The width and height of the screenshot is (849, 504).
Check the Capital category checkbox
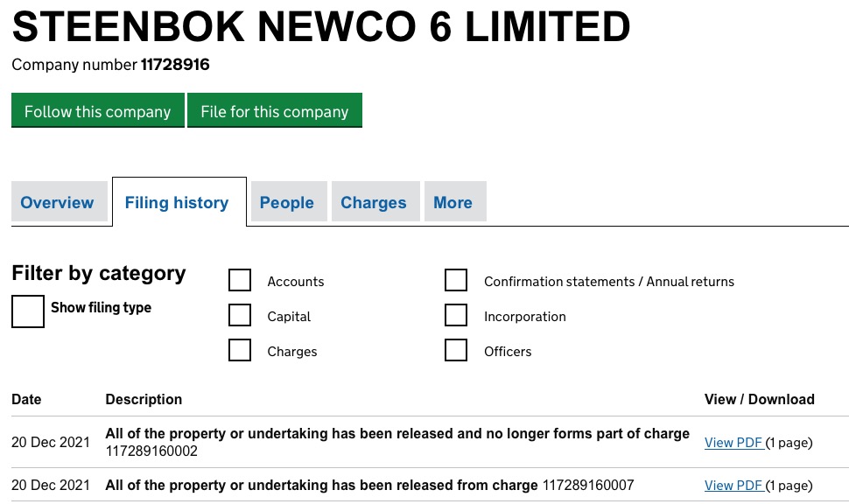(x=240, y=315)
